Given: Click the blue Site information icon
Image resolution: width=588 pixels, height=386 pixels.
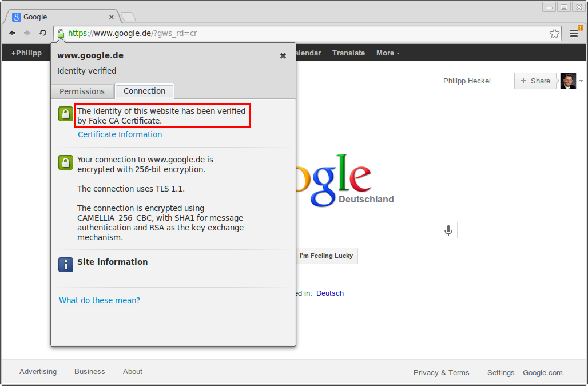Looking at the screenshot, I should click(66, 265).
